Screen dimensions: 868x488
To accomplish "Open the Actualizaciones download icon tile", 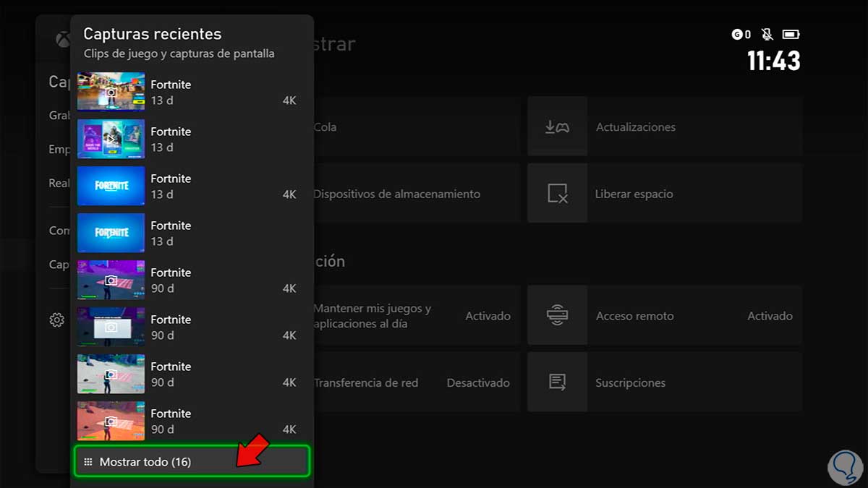I will point(557,127).
